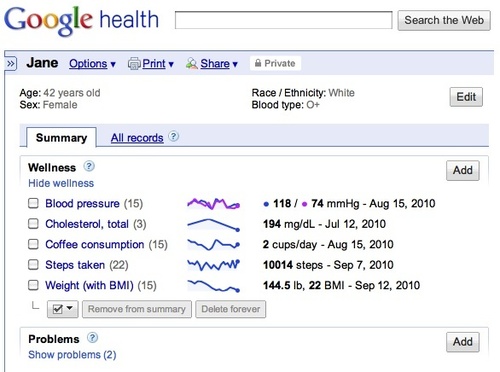Open the Wellness help question-mark icon
The height and width of the screenshot is (372, 500).
pos(89,166)
